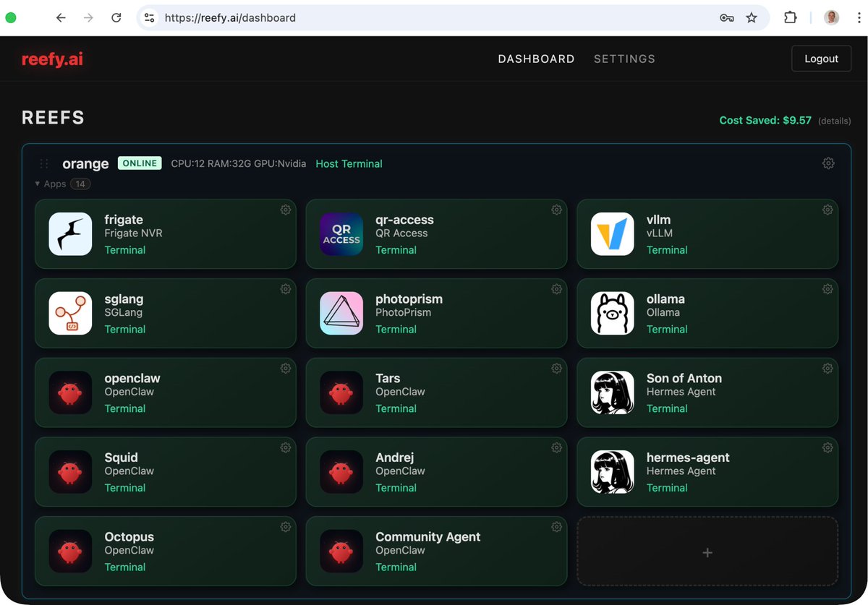868x605 pixels.
Task: Click the SGLang app icon
Action: (70, 314)
